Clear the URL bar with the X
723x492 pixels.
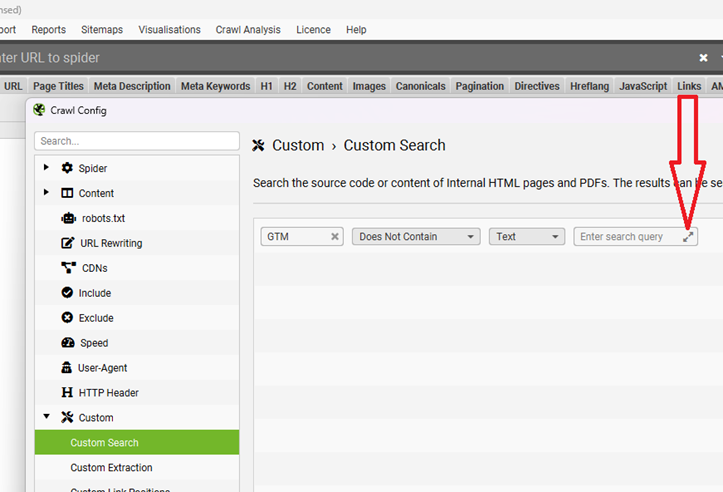[x=703, y=58]
